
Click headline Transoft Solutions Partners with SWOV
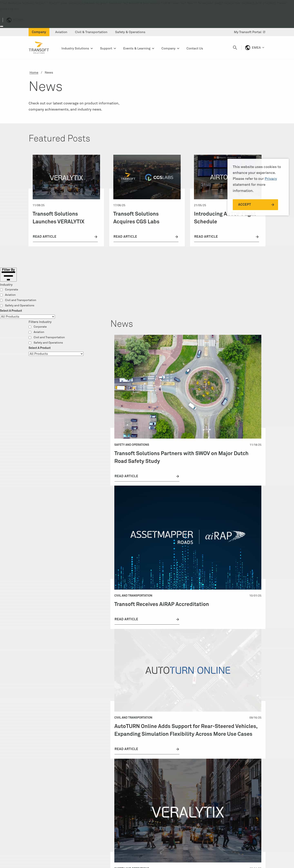[x=181, y=457]
